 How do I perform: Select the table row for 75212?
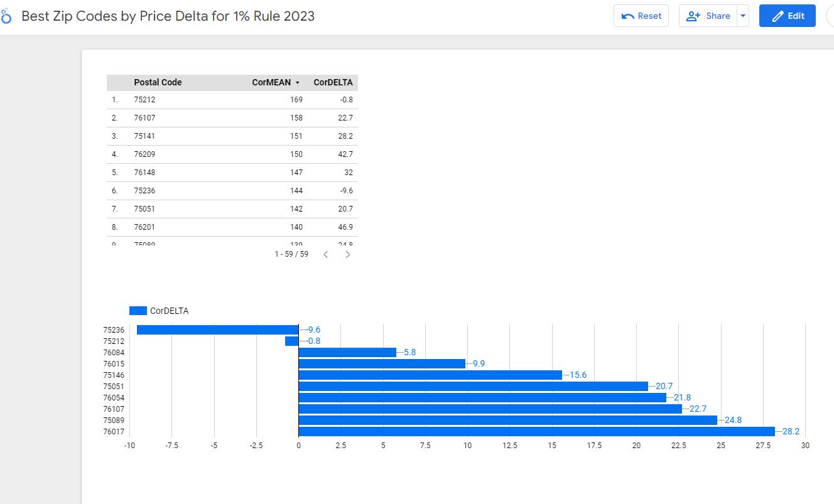pos(232,100)
